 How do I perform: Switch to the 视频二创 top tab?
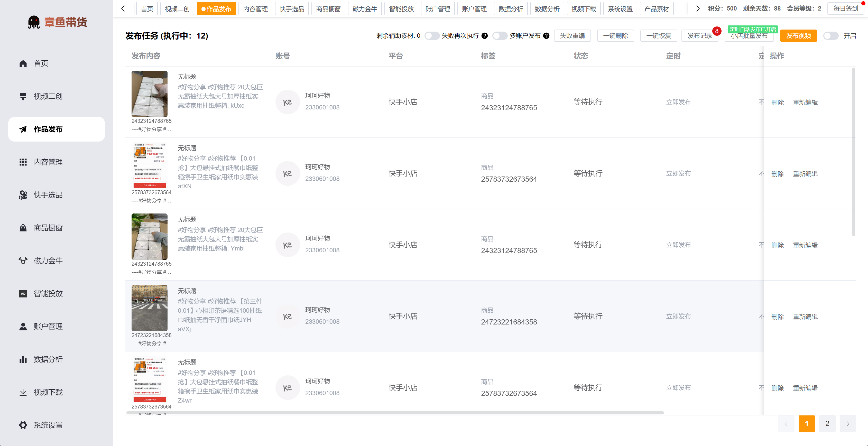pyautogui.click(x=177, y=9)
